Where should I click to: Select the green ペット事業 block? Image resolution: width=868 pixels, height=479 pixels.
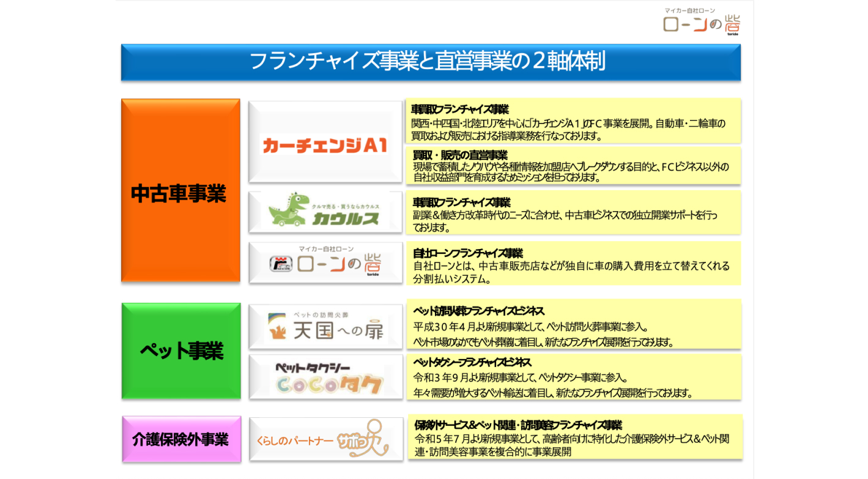point(180,351)
